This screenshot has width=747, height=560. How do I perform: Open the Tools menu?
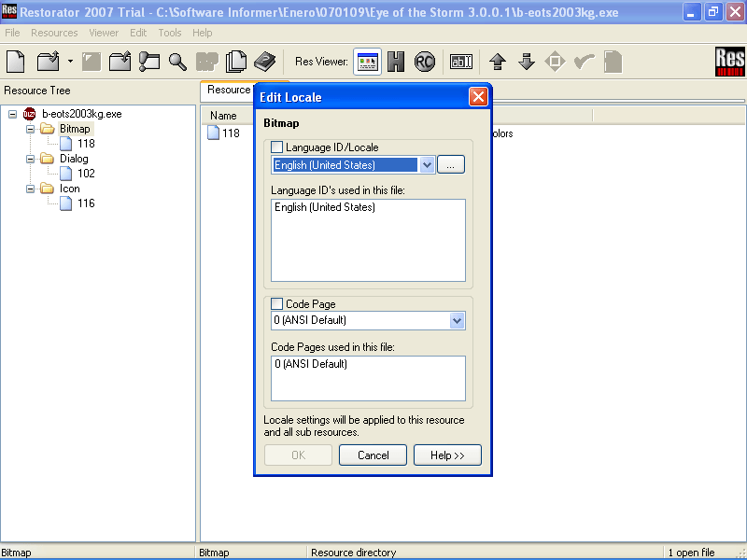[x=170, y=33]
